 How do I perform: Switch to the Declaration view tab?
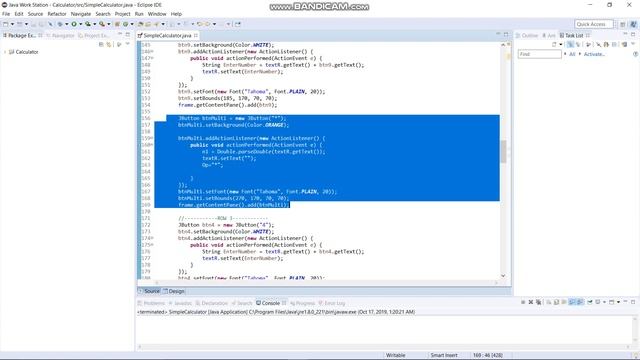(211, 303)
